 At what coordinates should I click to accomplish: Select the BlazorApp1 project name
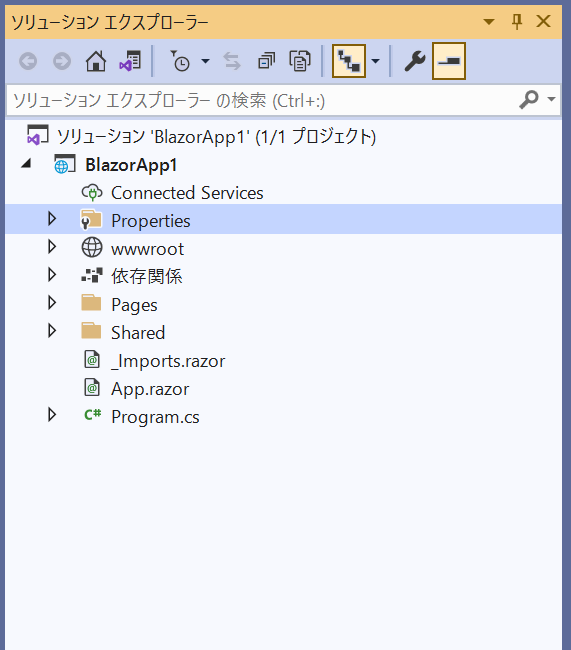point(131,165)
